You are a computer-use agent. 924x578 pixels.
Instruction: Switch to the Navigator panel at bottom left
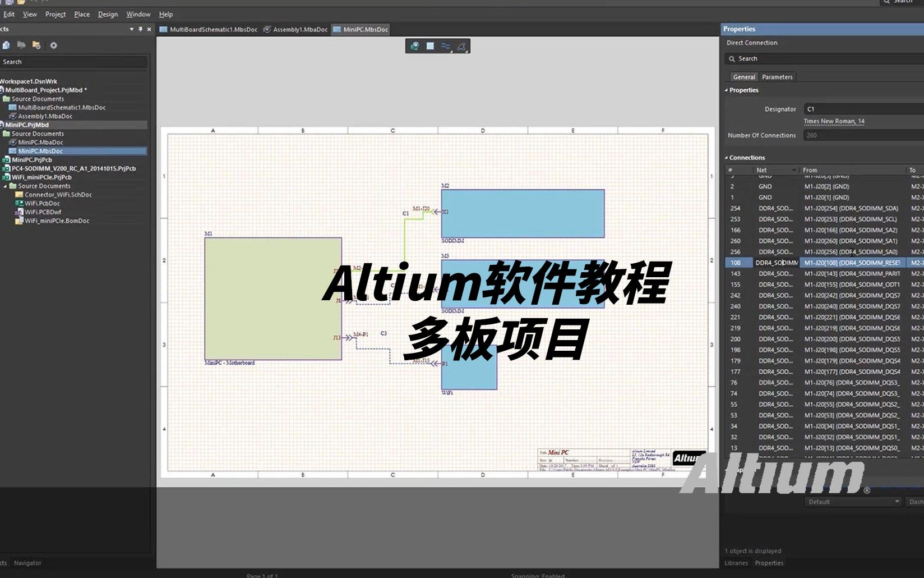[27, 563]
